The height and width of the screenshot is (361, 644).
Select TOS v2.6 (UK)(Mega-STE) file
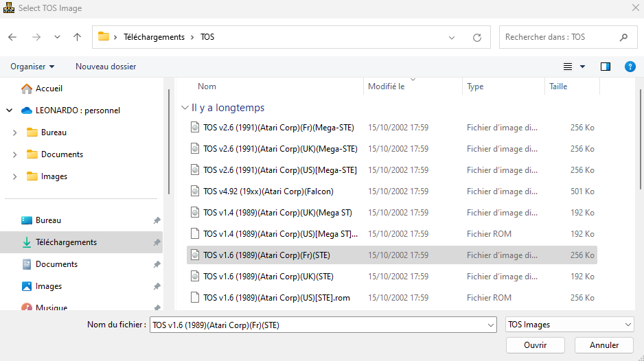[392, 149]
